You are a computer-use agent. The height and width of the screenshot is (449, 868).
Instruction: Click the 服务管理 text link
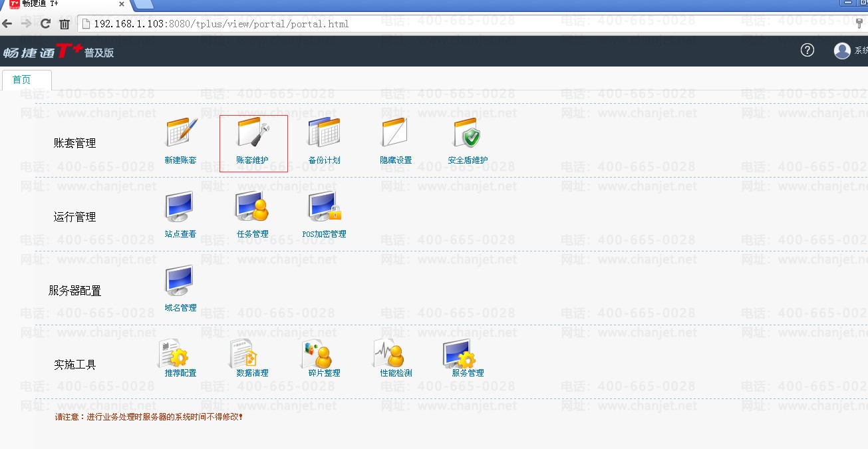468,373
